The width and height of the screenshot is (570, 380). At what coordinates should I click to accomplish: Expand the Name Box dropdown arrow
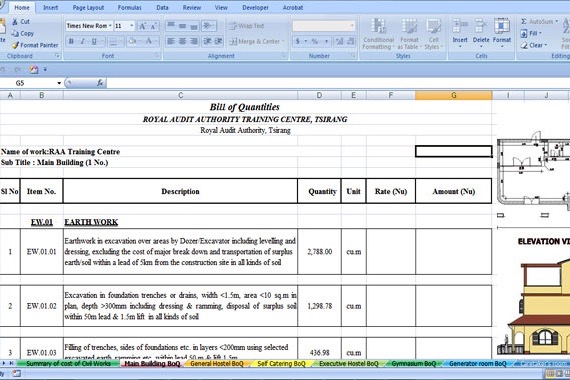(59, 83)
